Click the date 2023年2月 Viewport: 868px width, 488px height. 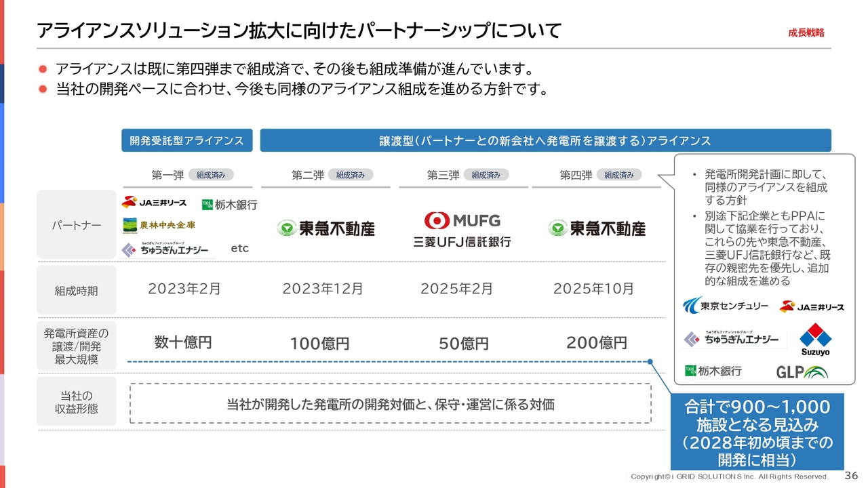(184, 289)
